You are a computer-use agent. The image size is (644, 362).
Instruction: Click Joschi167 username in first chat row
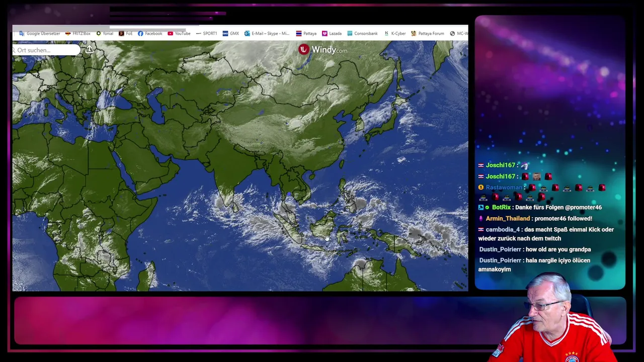coord(500,165)
